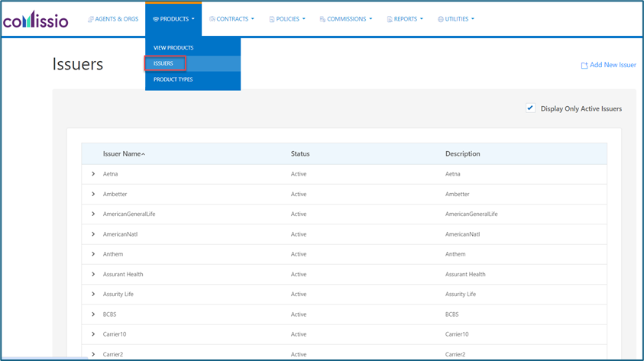
Task: Uncheck Display Only Active Issuers checkbox
Action: [x=530, y=108]
